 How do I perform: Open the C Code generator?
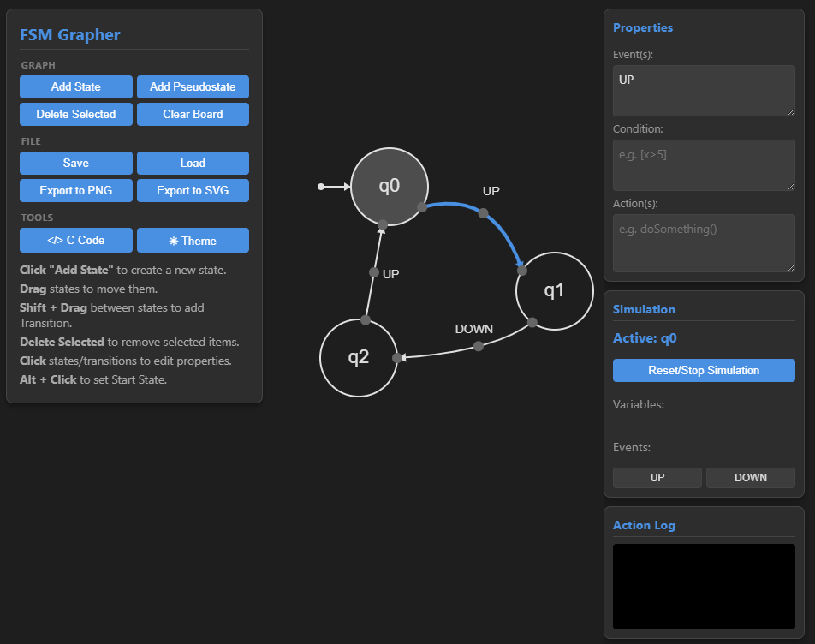(x=75, y=241)
